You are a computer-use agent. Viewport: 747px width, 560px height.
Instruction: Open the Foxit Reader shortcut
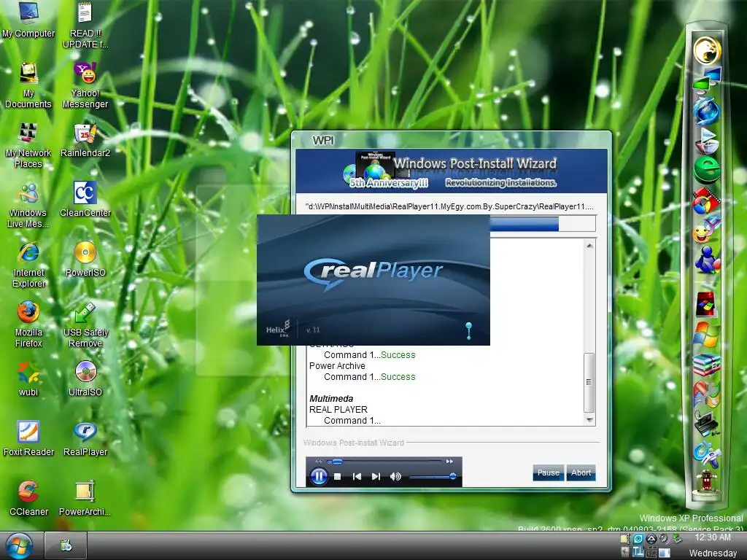point(28,438)
